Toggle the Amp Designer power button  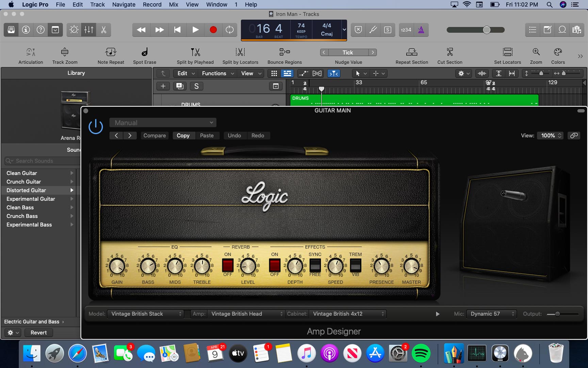point(96,126)
